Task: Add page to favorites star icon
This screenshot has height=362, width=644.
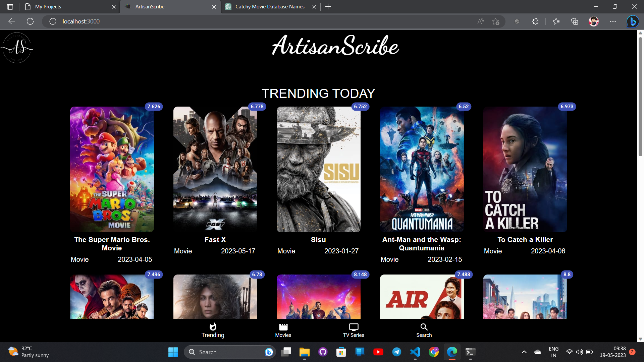Action: pyautogui.click(x=496, y=21)
